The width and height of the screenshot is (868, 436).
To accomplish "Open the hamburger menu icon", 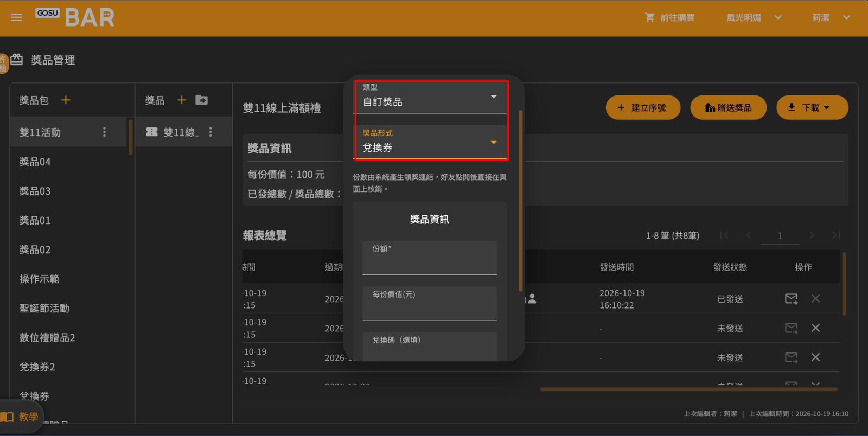I will click(x=16, y=17).
